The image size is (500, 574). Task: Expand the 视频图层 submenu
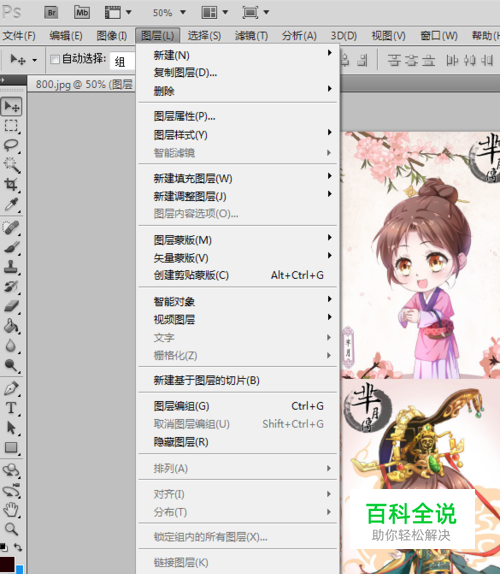[238, 319]
